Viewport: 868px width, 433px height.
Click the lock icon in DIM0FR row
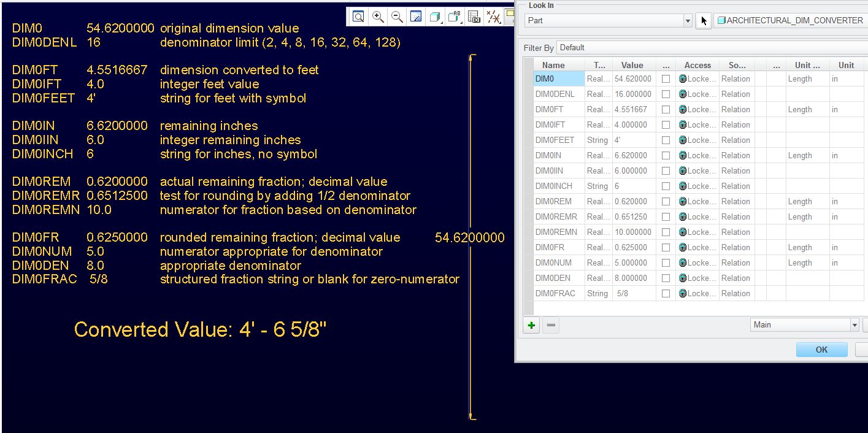pos(682,247)
